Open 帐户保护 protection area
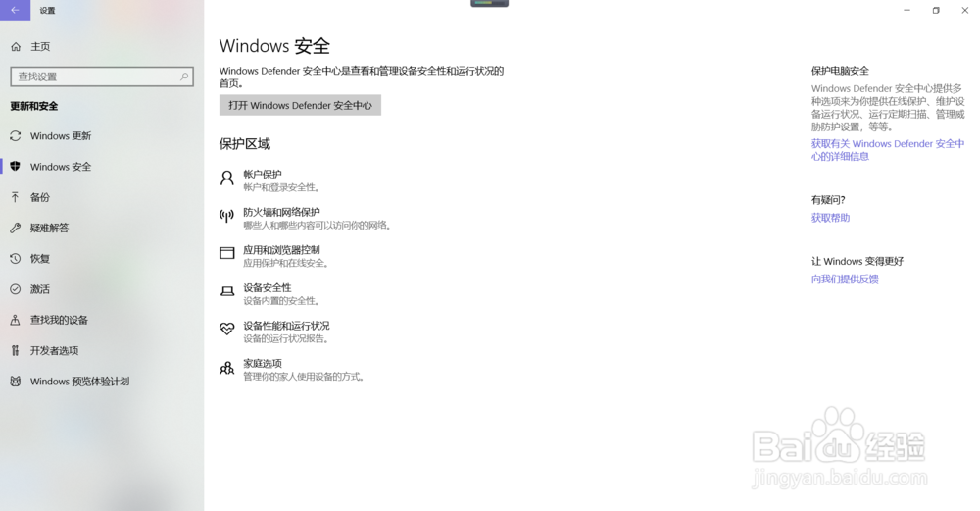The width and height of the screenshot is (980, 511). [x=263, y=174]
